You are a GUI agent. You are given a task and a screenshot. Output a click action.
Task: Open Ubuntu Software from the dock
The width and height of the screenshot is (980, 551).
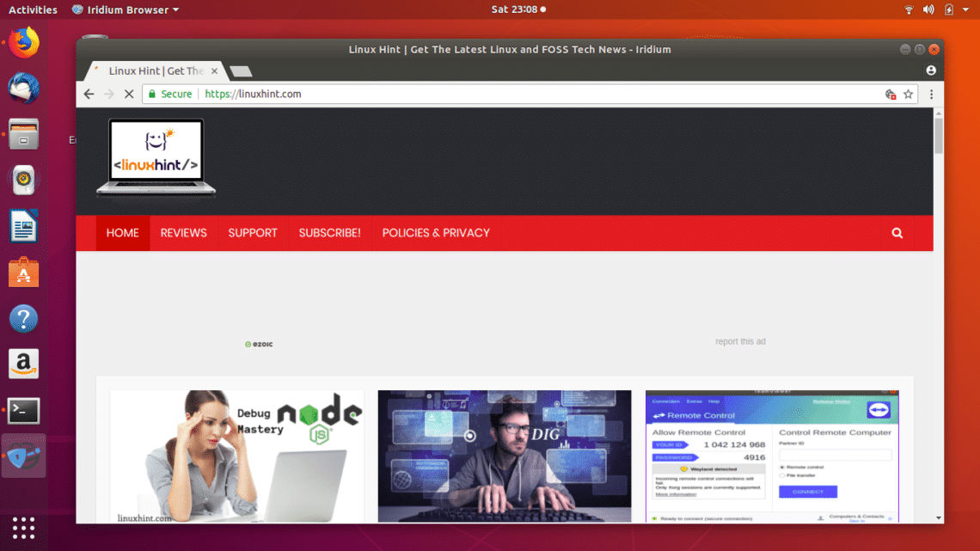(24, 272)
